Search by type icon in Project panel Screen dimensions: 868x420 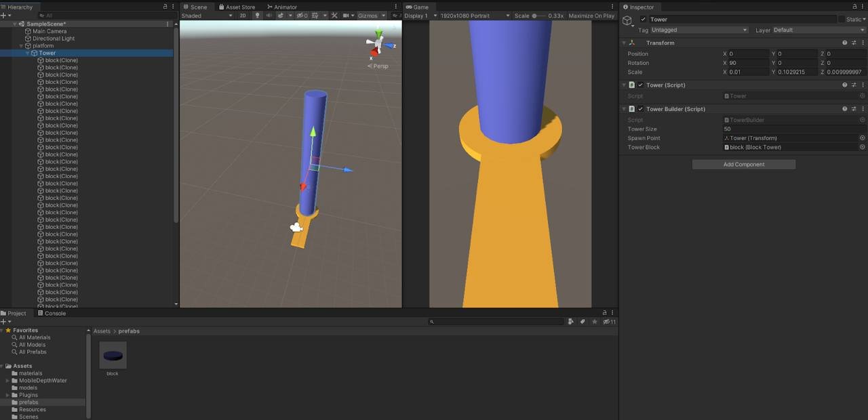tap(571, 321)
